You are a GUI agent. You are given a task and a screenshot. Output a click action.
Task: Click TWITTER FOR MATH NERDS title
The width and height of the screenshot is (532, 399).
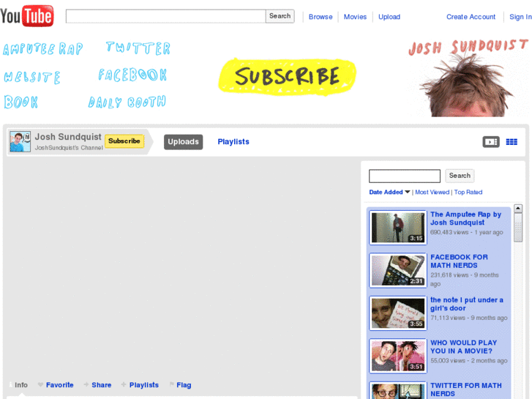466,389
